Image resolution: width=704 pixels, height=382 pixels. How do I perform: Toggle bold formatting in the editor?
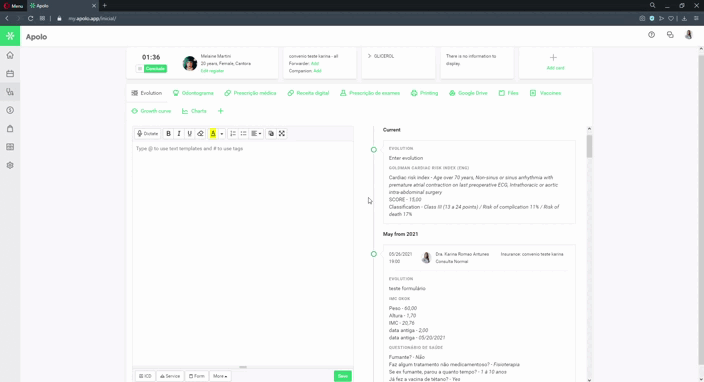168,133
